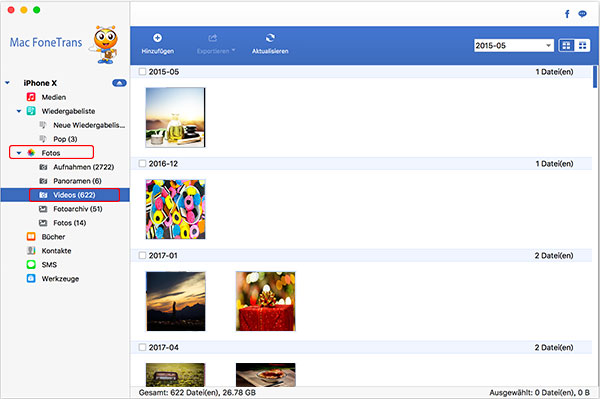Open the Facebook icon link

(x=567, y=14)
